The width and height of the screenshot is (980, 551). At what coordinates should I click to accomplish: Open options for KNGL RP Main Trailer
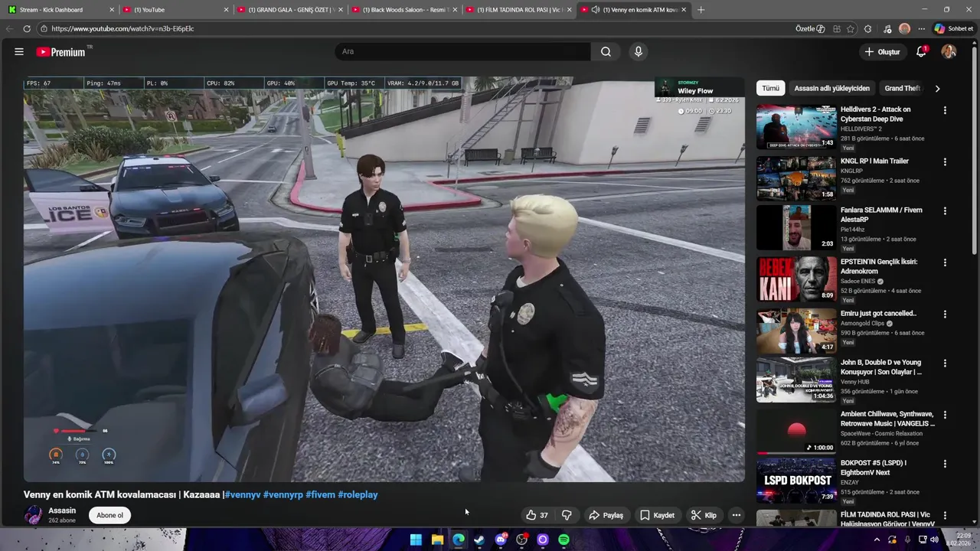[x=945, y=161]
